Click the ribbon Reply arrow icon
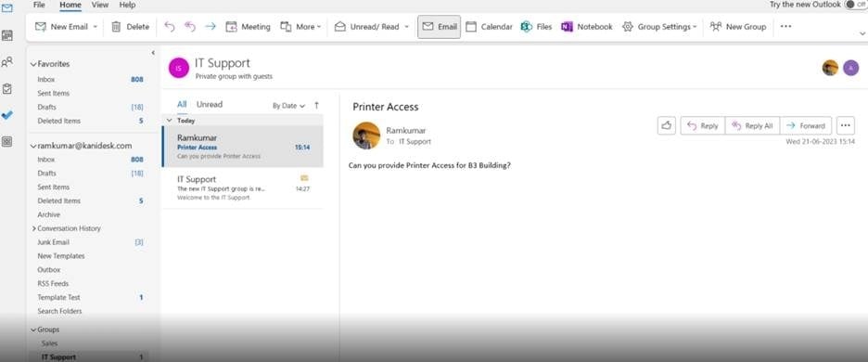 coord(170,27)
